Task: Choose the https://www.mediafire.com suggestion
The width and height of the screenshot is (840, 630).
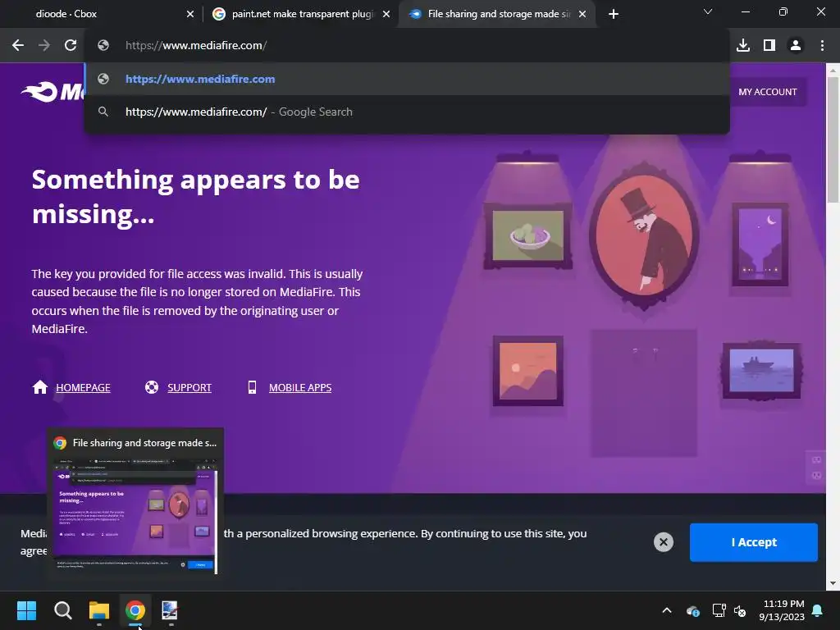Action: click(x=407, y=79)
